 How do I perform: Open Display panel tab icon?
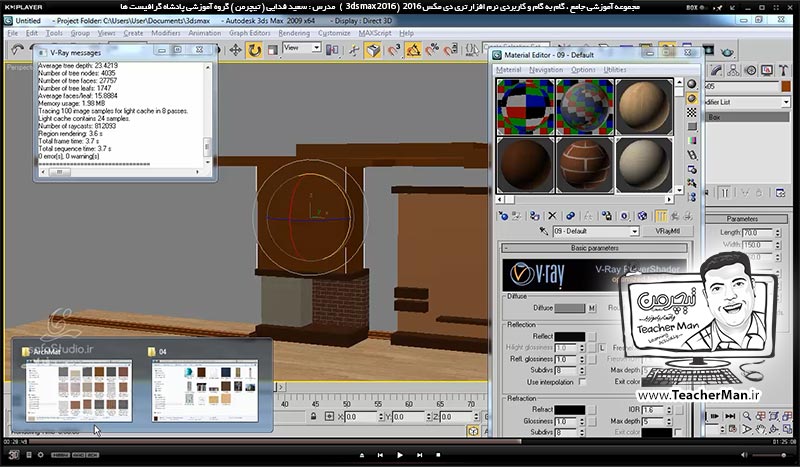(x=767, y=70)
